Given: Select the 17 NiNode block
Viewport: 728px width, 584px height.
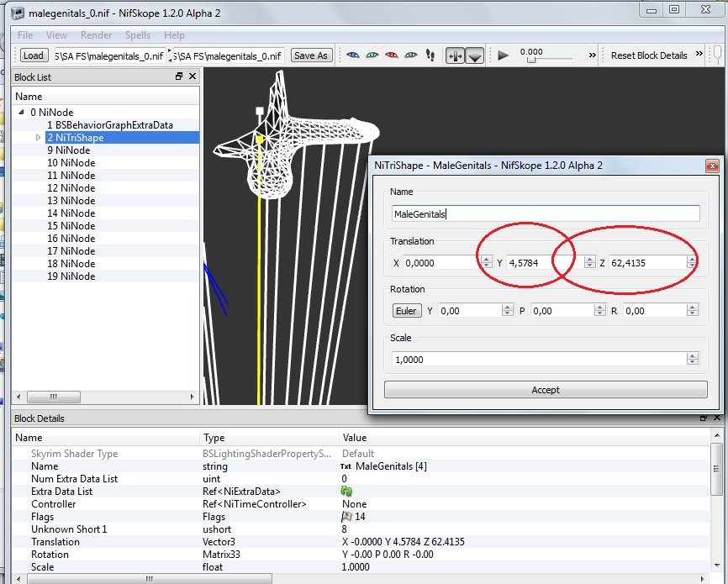Looking at the screenshot, I should pos(71,250).
